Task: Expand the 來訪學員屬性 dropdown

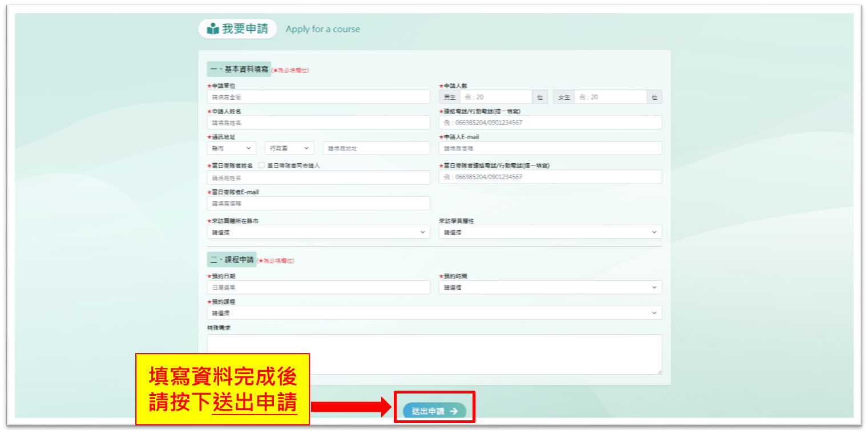Action: pos(551,232)
